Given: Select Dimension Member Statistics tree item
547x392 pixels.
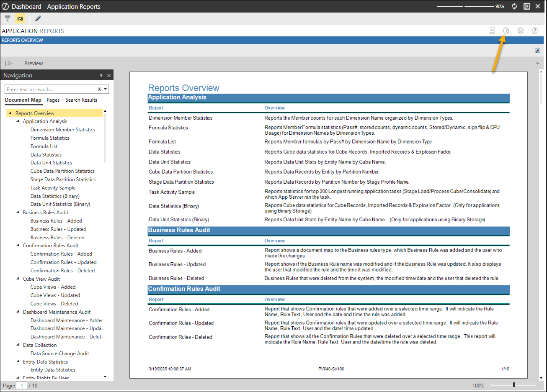Looking at the screenshot, I should [x=63, y=130].
